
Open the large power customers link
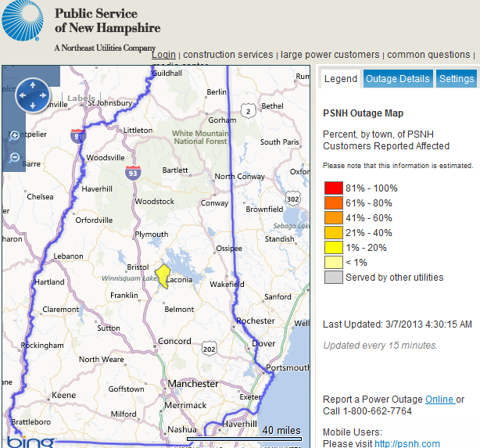pos(330,55)
